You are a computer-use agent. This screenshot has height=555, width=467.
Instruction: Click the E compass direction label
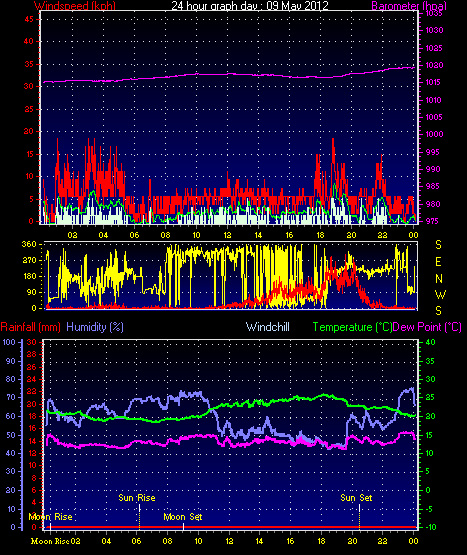coord(438,262)
